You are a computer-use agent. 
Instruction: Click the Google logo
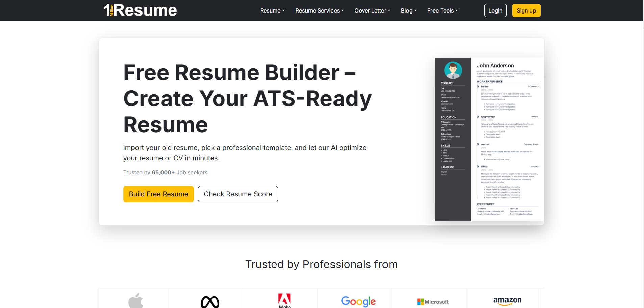pos(358,301)
